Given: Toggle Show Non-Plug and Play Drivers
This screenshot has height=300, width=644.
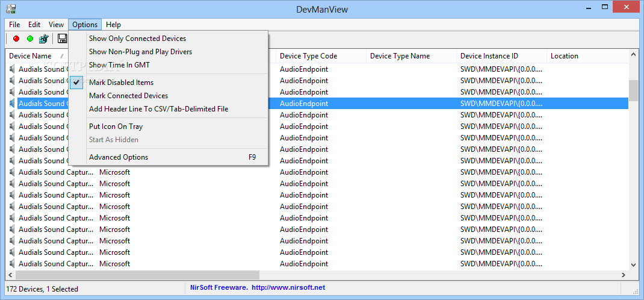Looking at the screenshot, I should tap(169, 52).
